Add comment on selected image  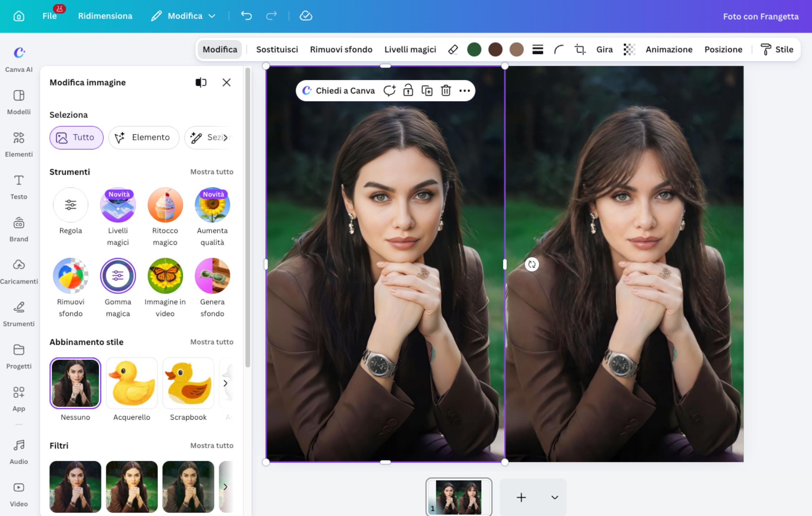click(389, 91)
